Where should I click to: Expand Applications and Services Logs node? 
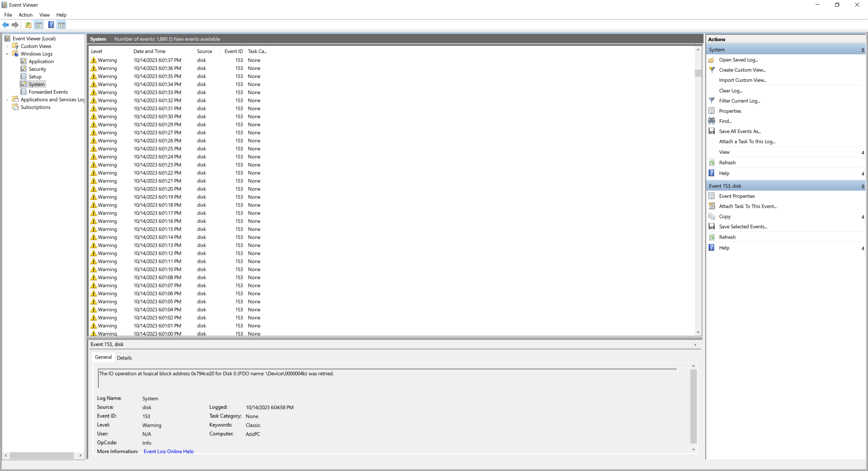click(x=7, y=100)
